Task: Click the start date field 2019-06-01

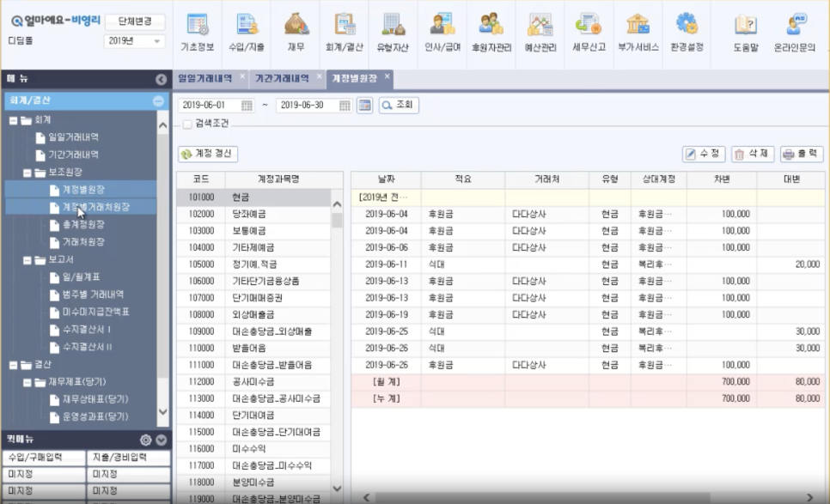Action: (210, 106)
